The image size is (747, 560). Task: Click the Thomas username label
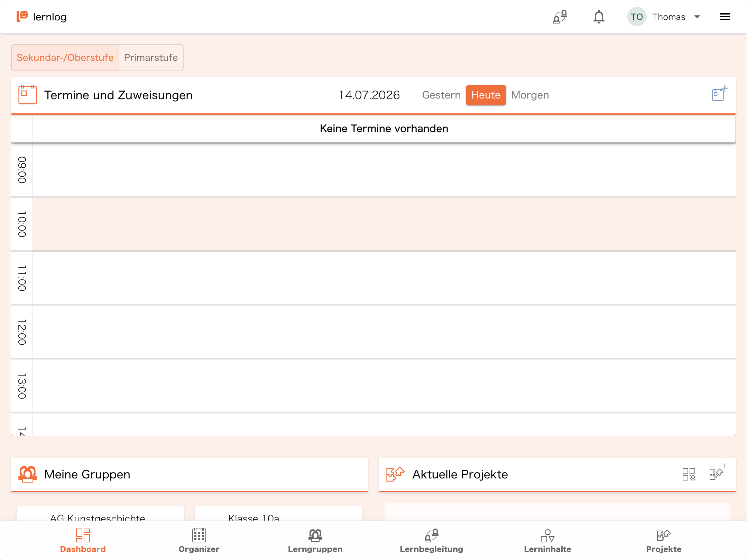pos(668,17)
